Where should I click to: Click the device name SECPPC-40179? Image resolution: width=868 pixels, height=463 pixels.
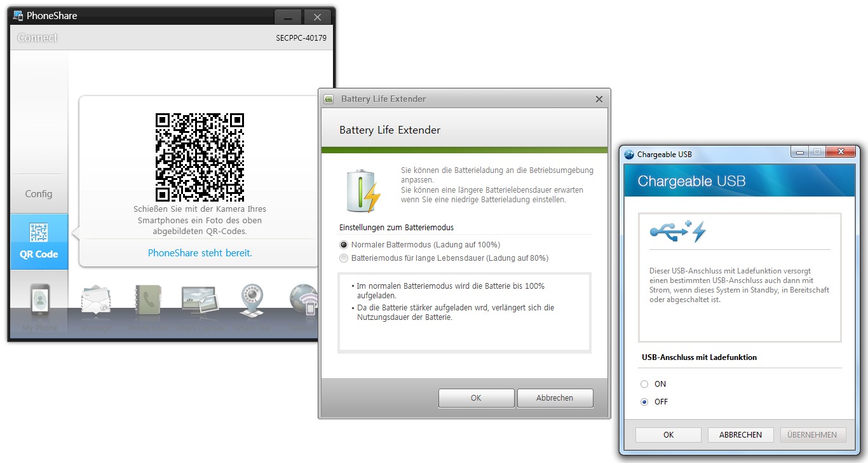click(x=301, y=38)
